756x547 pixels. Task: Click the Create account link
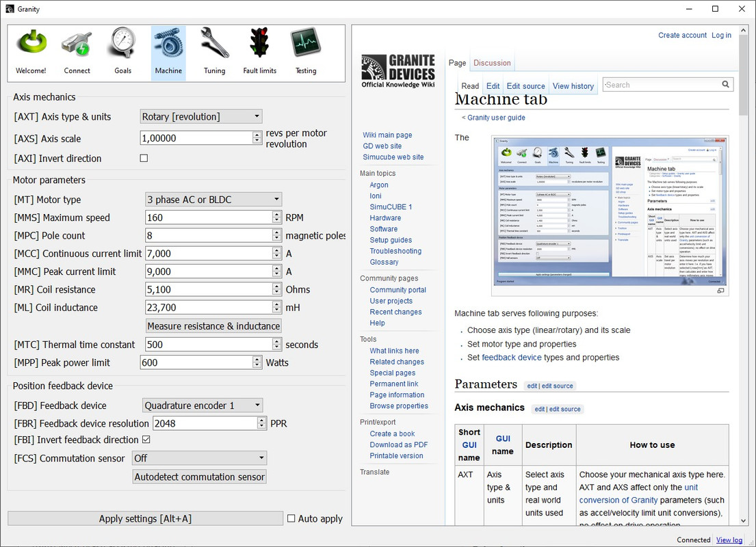(682, 35)
